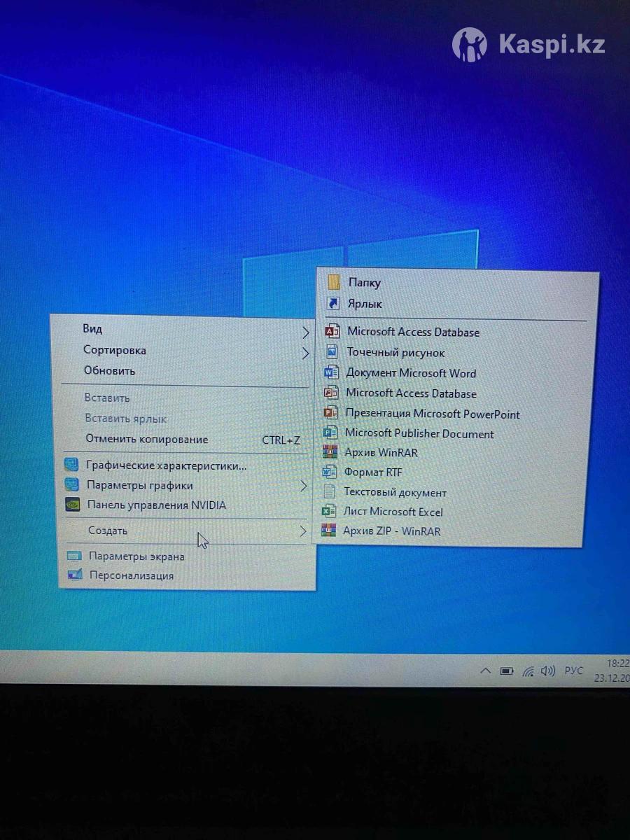The image size is (630, 840).
Task: Click the NVIDIA control panel icon
Action: click(72, 505)
